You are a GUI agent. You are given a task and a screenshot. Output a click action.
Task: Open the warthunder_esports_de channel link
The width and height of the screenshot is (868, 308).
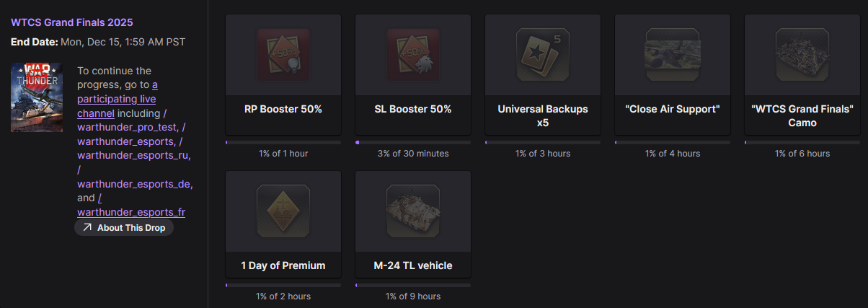[x=135, y=183]
